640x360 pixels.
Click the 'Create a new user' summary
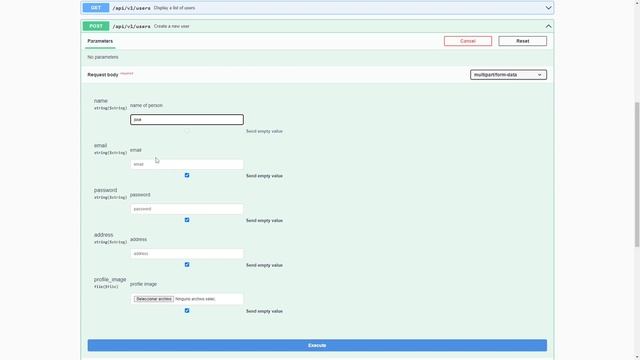(x=171, y=26)
